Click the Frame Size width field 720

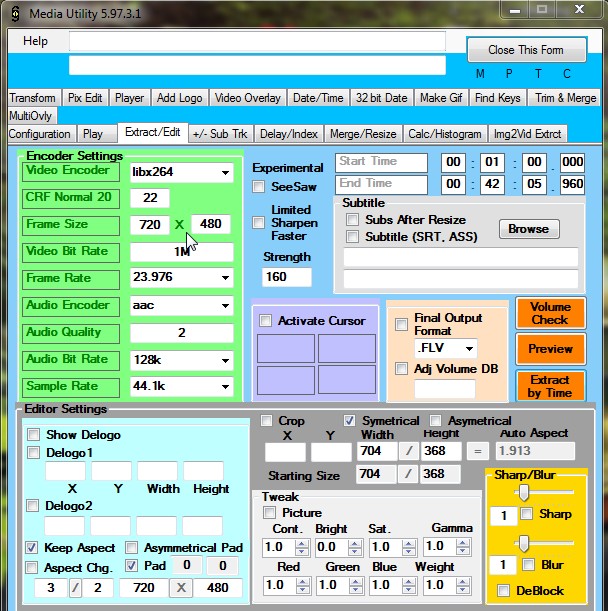coord(150,225)
